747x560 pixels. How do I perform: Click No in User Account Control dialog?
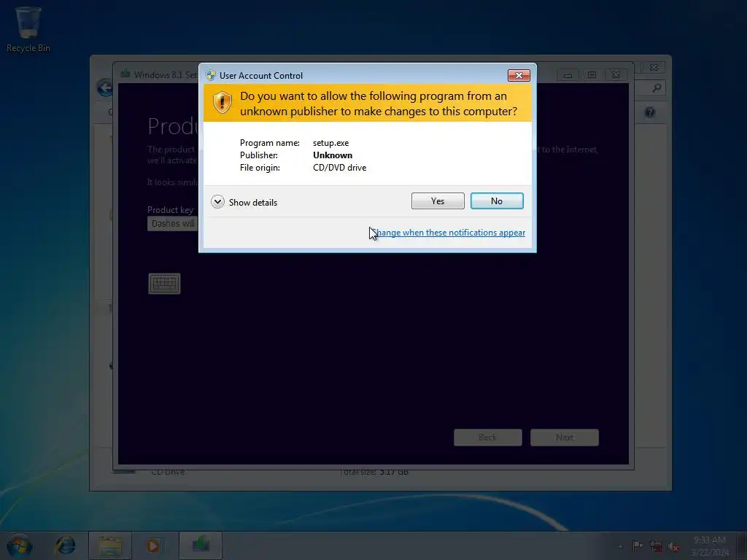[x=497, y=201]
